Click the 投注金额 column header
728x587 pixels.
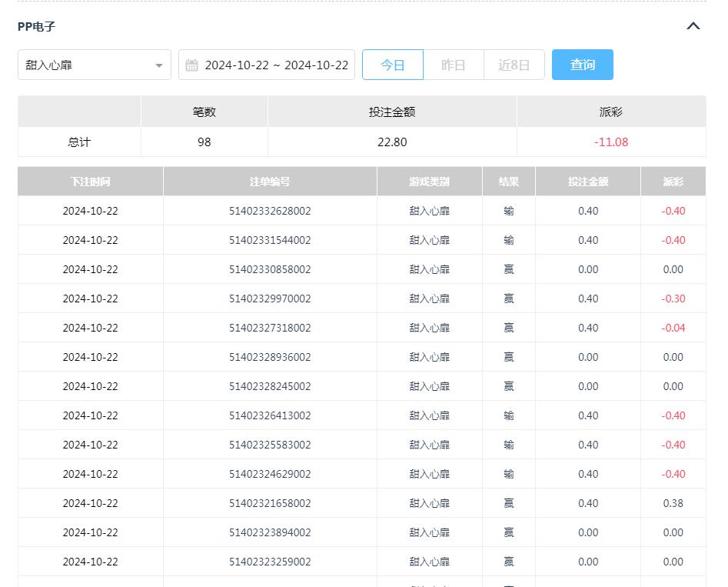587,181
